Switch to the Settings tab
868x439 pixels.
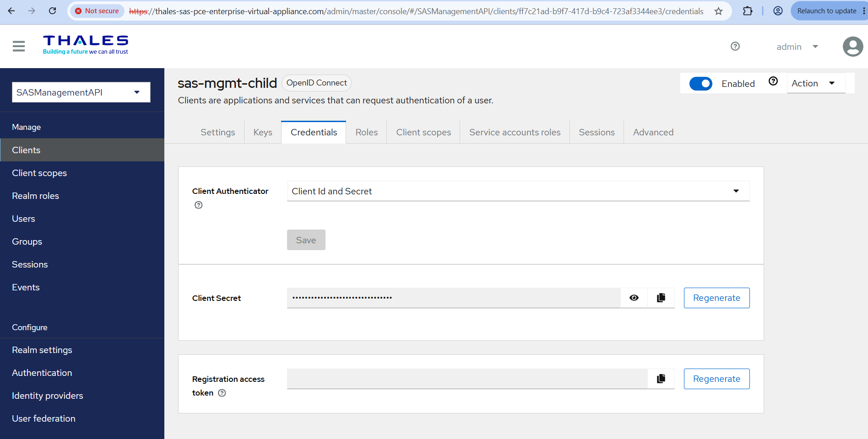click(218, 132)
